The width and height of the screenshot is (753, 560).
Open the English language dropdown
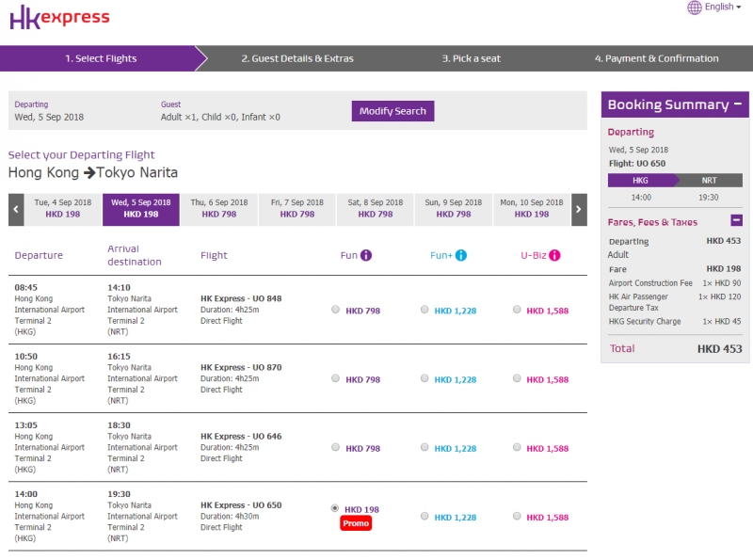tap(723, 7)
